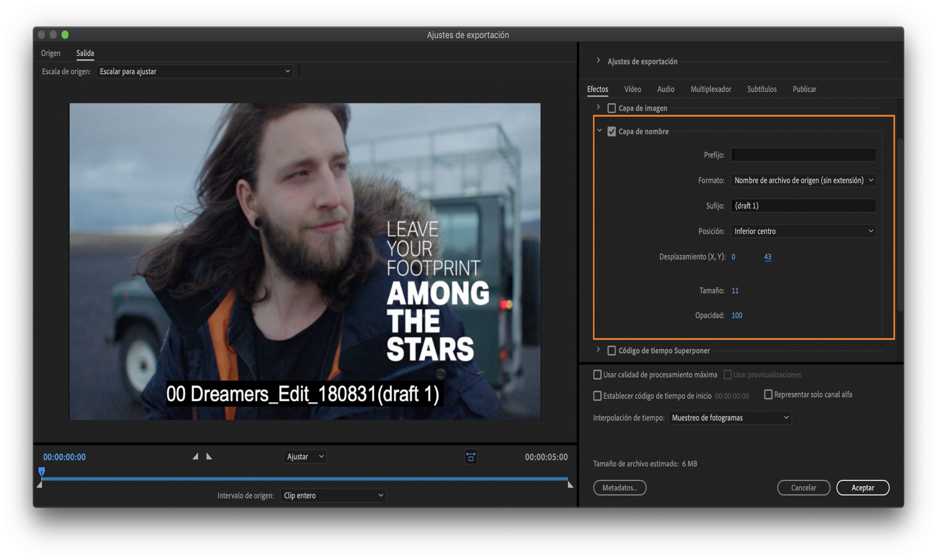Expand the Código de tiempo Superponer section
The width and height of the screenshot is (937, 560).
coord(598,350)
